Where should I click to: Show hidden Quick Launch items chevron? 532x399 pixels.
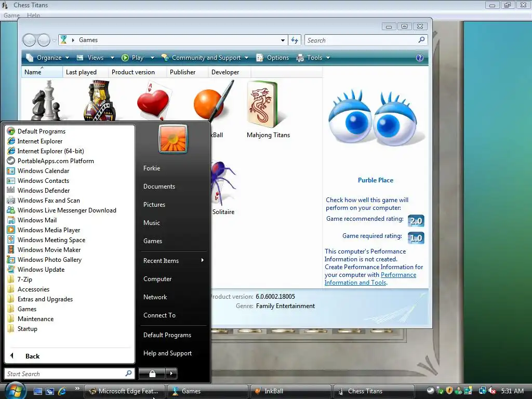(x=77, y=388)
